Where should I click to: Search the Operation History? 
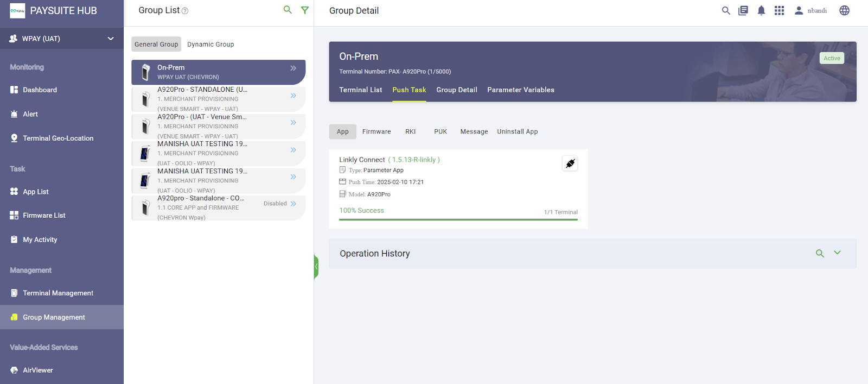click(x=820, y=254)
